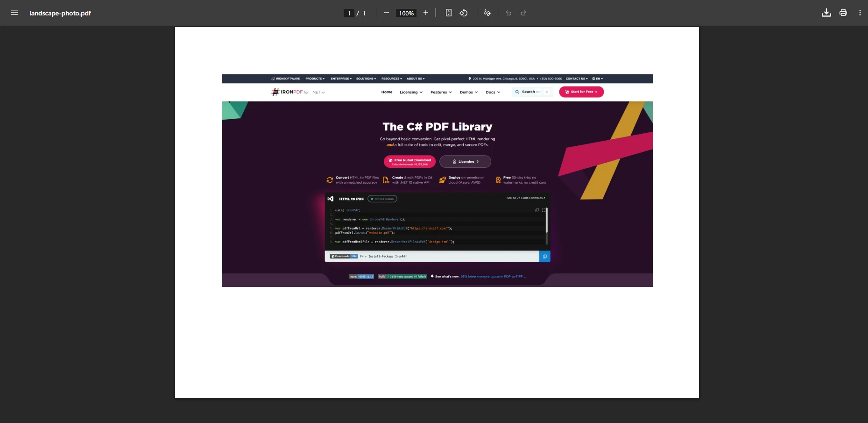
Task: Redo an annotation action
Action: click(523, 13)
